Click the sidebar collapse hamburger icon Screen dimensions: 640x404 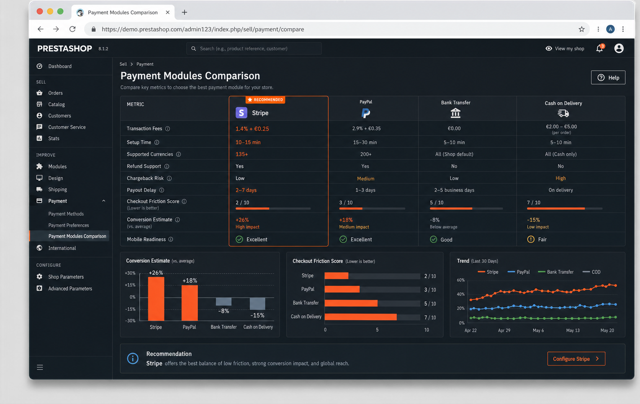click(40, 367)
